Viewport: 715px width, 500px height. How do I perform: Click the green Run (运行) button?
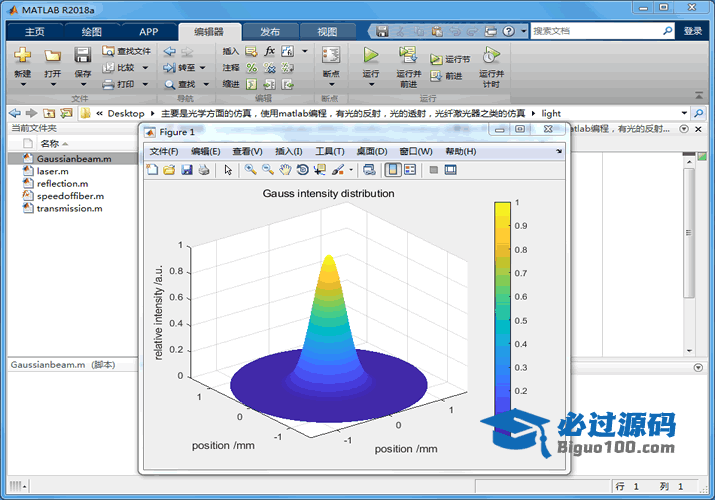(x=371, y=57)
